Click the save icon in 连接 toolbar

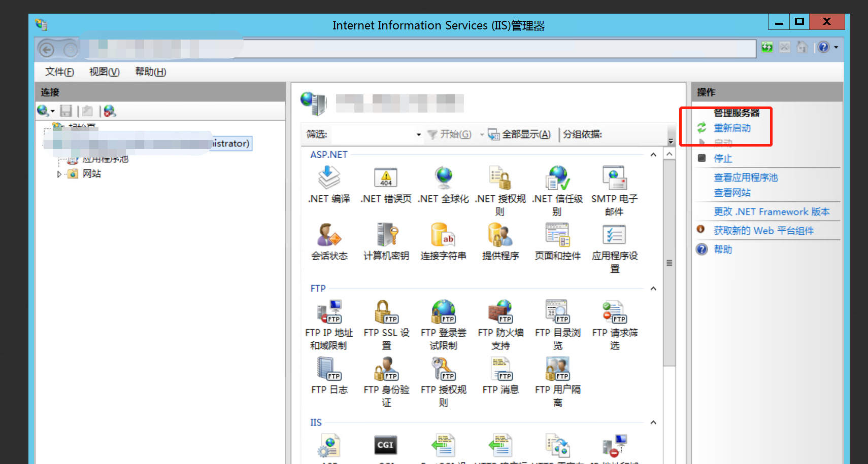click(66, 111)
